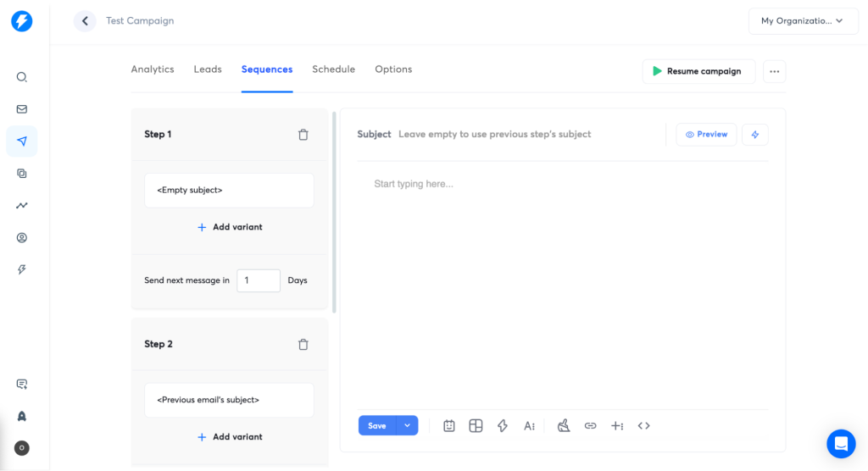Toggle the code view icon
Image resolution: width=868 pixels, height=471 pixels.
644,425
